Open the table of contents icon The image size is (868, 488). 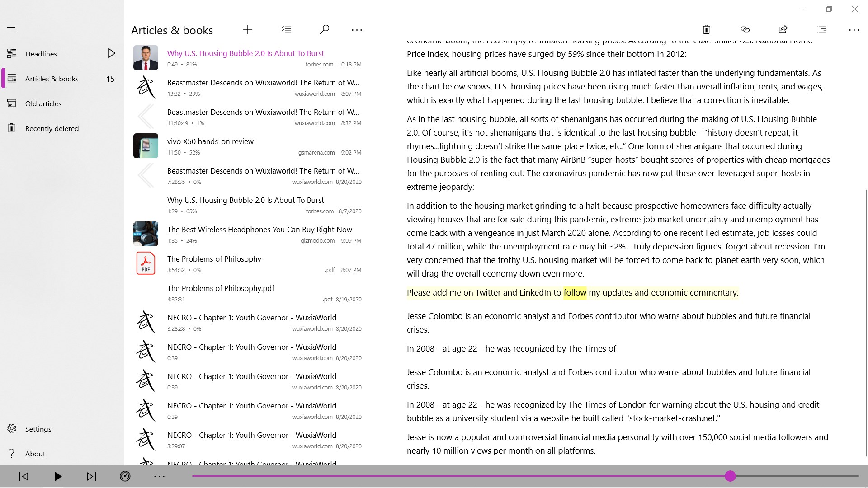coord(821,29)
